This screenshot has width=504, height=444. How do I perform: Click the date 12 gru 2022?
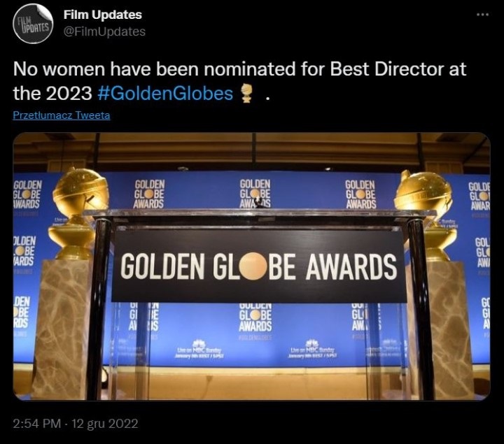coord(105,424)
